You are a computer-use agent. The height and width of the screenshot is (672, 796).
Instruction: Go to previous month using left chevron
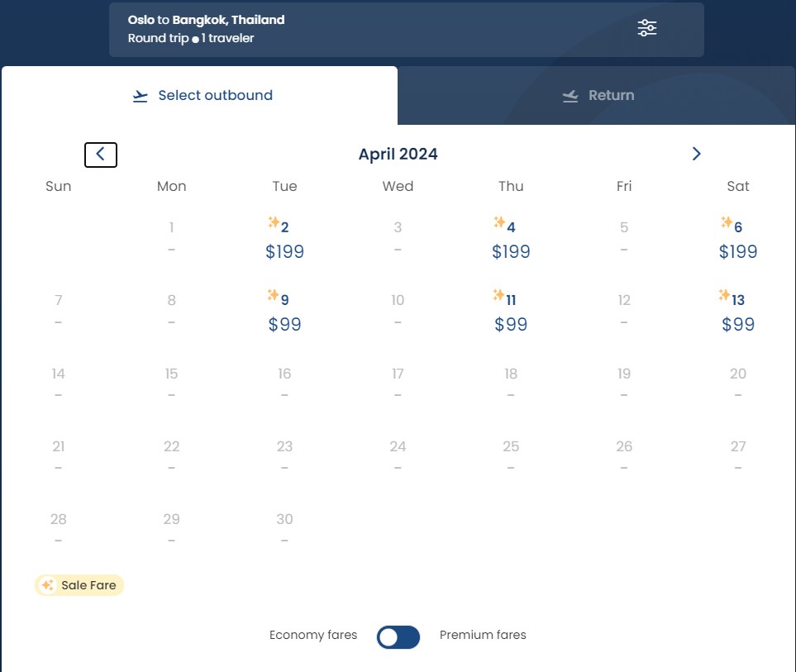coord(101,155)
